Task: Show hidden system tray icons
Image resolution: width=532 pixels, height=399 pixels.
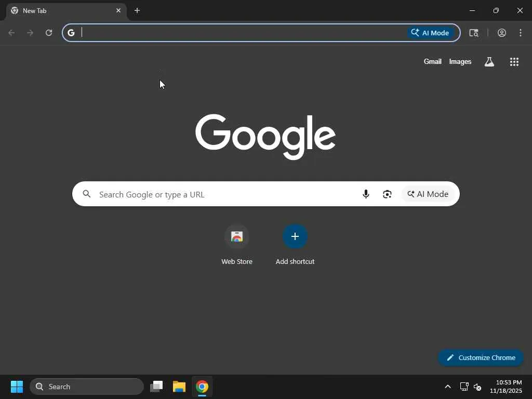Action: [x=448, y=387]
